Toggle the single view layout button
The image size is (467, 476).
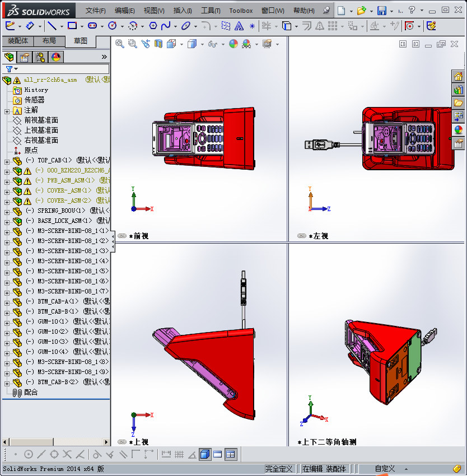pos(218,455)
